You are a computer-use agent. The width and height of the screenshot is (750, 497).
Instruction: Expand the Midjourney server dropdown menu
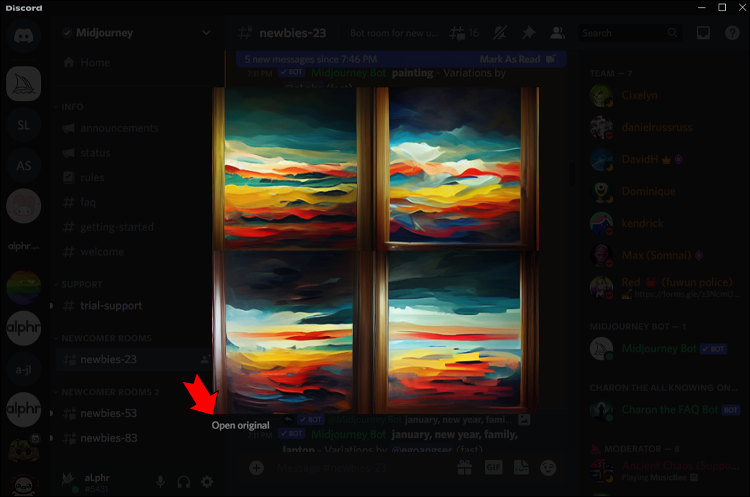(206, 33)
